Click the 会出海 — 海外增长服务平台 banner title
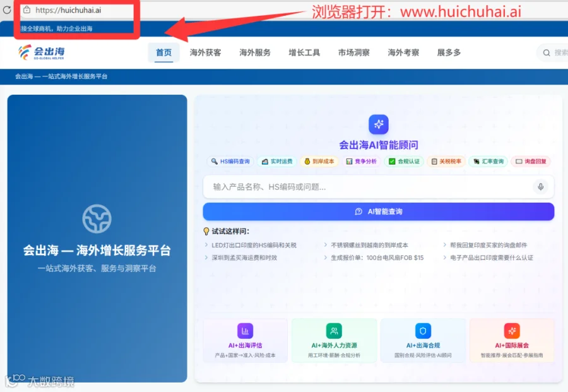Screen dimensions: 568x392 tap(97, 251)
